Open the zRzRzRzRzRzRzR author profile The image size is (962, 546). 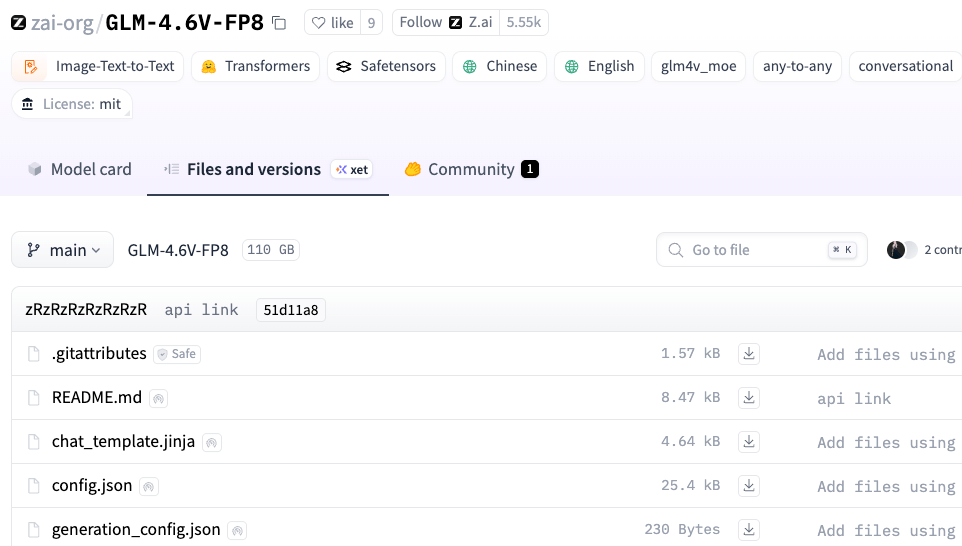click(x=86, y=310)
